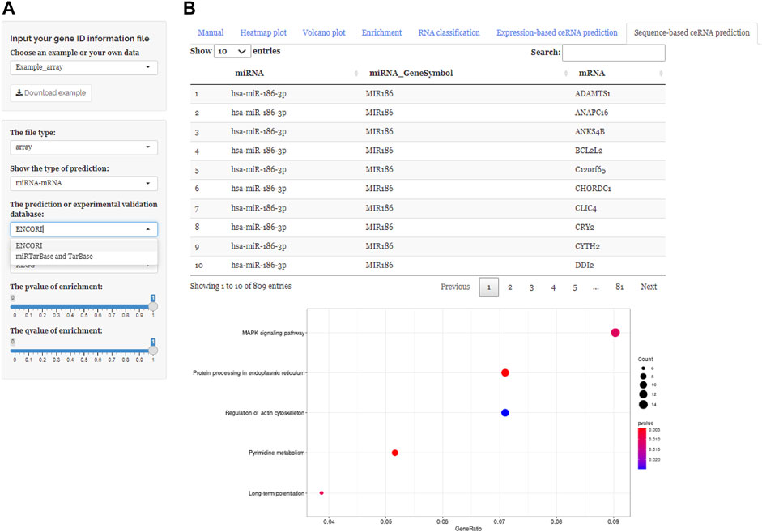Select the ADAMTS1 mRNA cell

[x=593, y=94]
